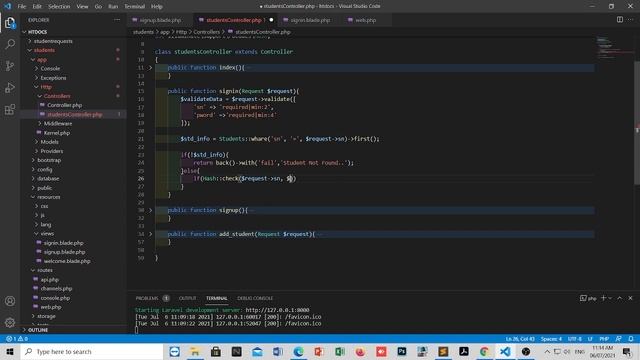This screenshot has width=640, height=360.
Task: Open the File menu
Action: coord(22,7)
